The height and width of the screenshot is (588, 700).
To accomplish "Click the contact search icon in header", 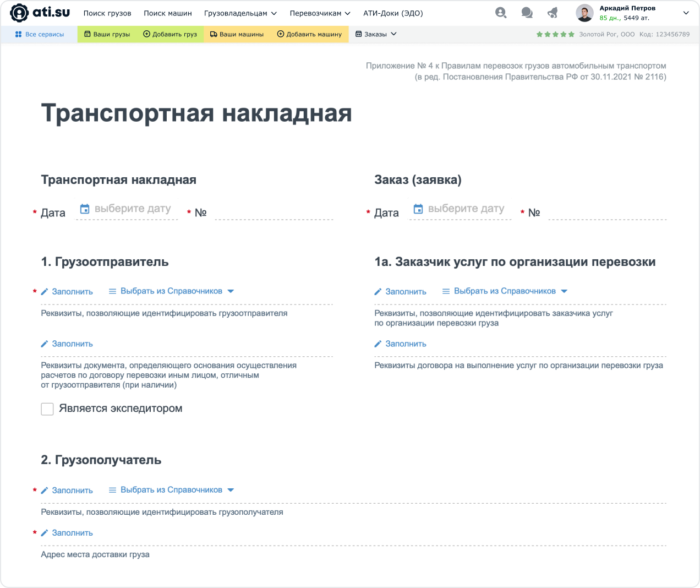I will pyautogui.click(x=500, y=13).
